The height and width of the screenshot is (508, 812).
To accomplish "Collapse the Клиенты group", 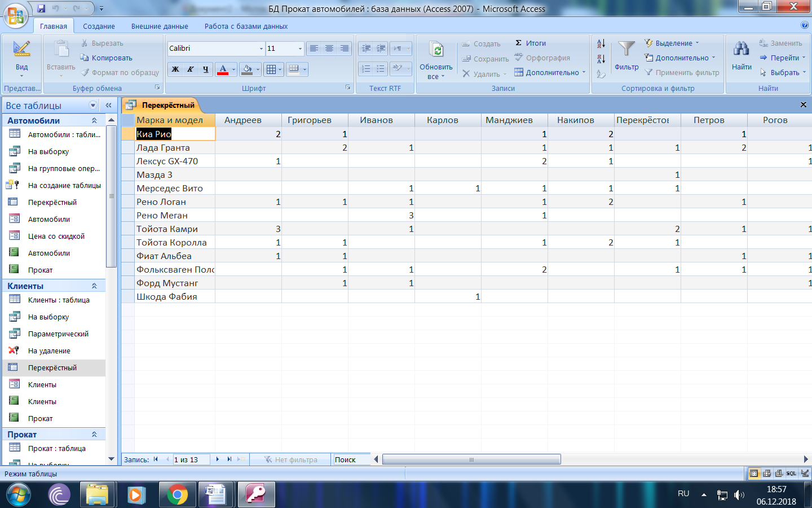I will click(x=94, y=286).
